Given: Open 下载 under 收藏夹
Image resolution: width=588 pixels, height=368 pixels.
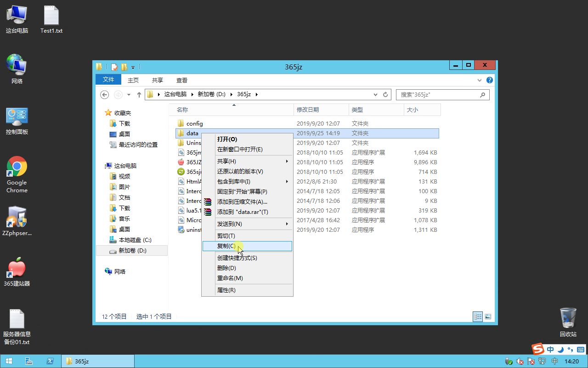Looking at the screenshot, I should (x=120, y=124).
